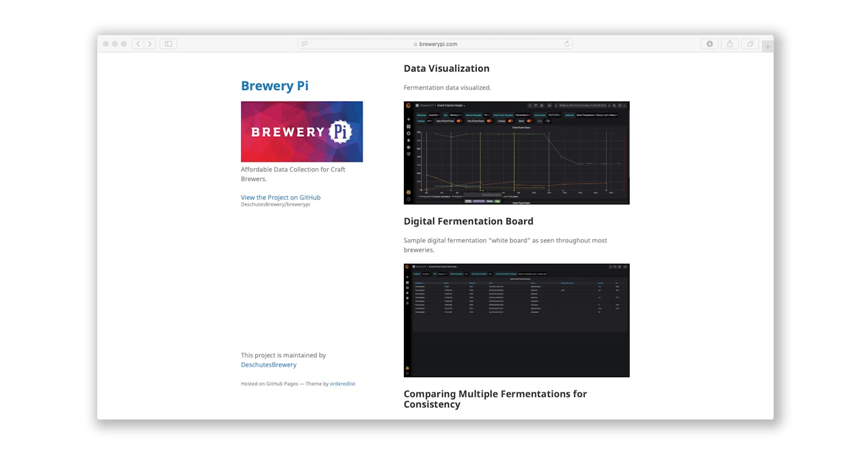The image size is (868, 452).
Task: Go forward using Safari's forward arrow
Action: click(150, 44)
